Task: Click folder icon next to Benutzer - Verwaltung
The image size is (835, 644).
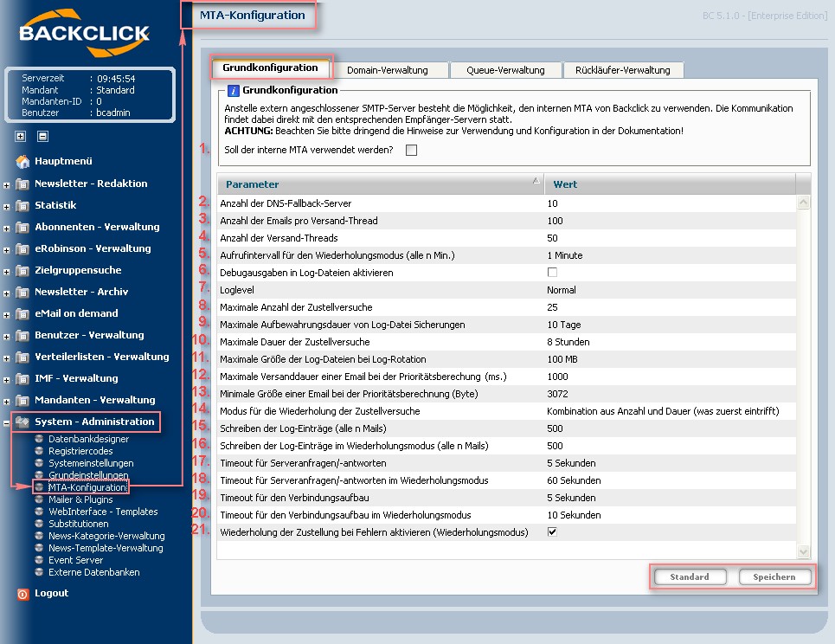Action: pyautogui.click(x=22, y=336)
